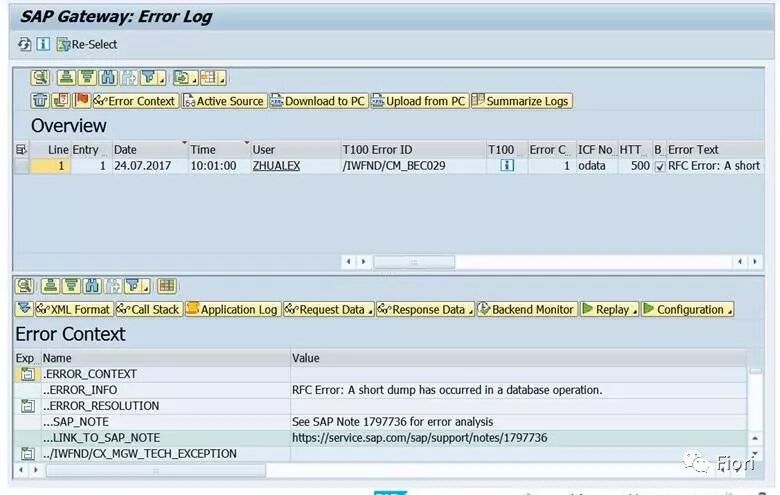Select the ..ERROR_INFO row
Image resolution: width=780 pixels, height=495 pixels.
tap(381, 390)
